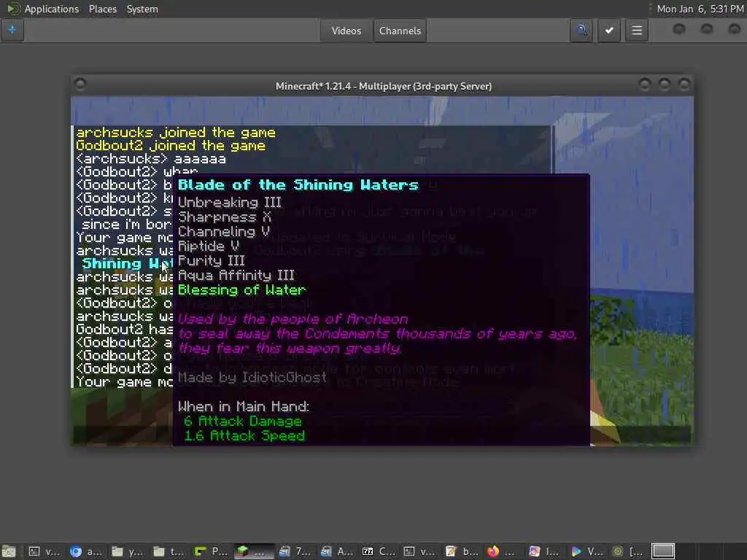Open the Firefox taskbar entry

[503, 551]
